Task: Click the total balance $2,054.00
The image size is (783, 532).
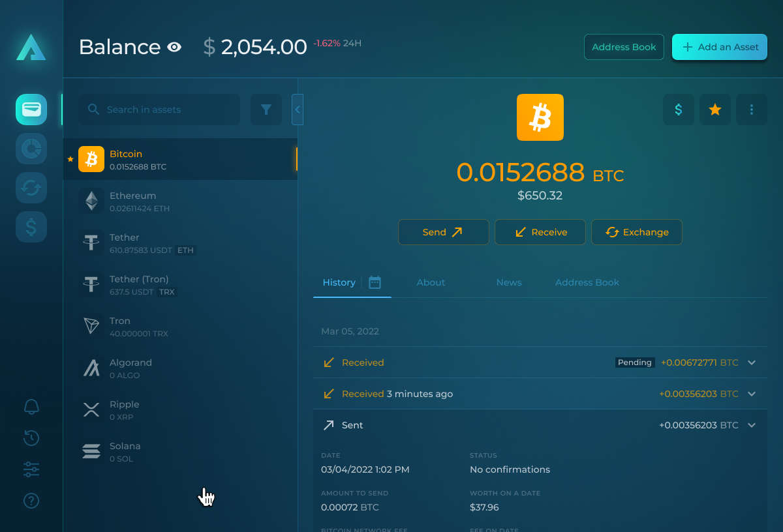Action: [255, 47]
